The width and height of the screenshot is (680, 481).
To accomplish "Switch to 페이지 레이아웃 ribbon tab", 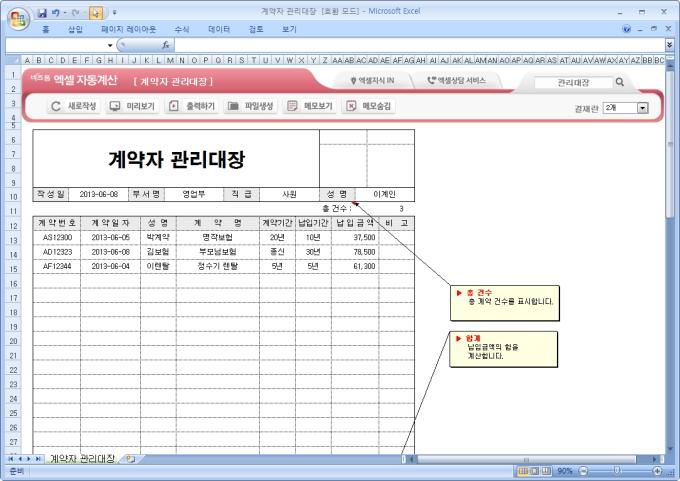I will pos(128,29).
